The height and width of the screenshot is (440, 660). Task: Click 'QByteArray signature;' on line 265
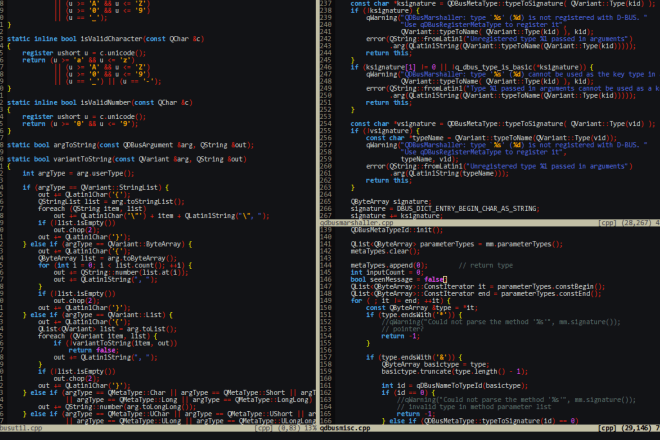[391, 201]
